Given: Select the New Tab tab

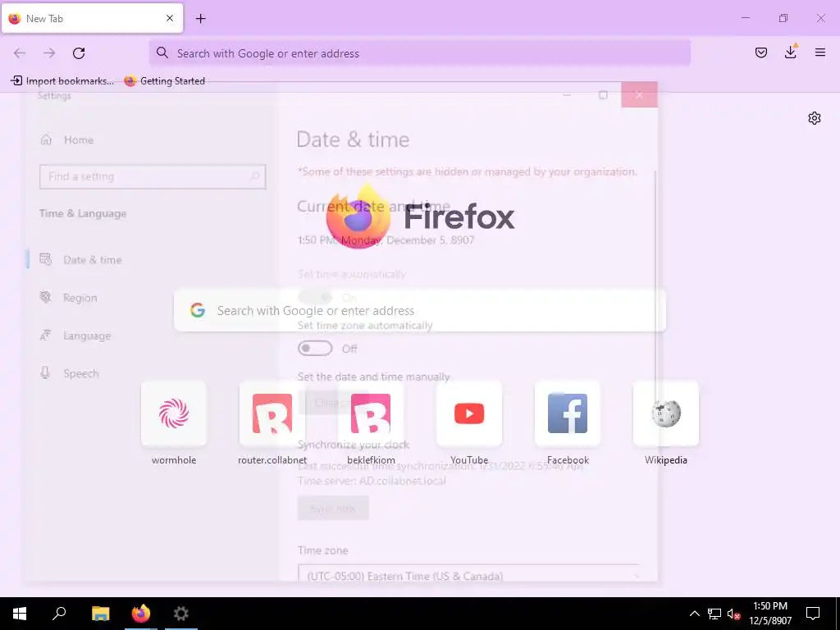Looking at the screenshot, I should pyautogui.click(x=92, y=18).
